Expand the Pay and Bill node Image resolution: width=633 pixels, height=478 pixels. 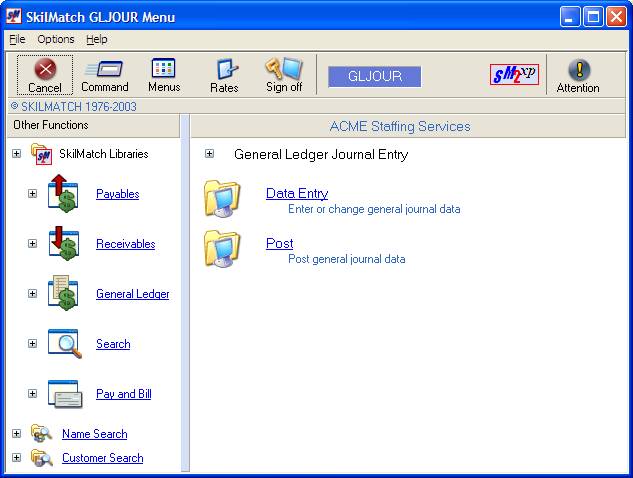point(32,394)
